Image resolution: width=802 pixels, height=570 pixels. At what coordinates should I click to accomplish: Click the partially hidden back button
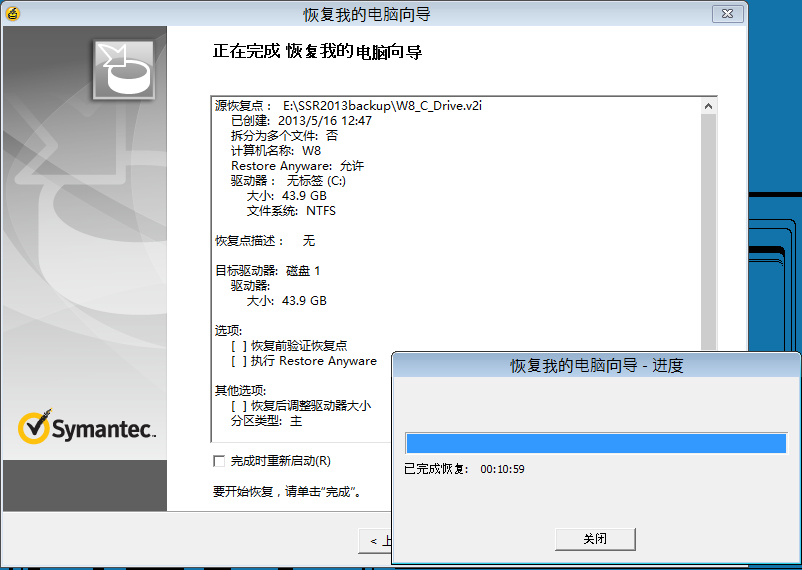(375, 541)
